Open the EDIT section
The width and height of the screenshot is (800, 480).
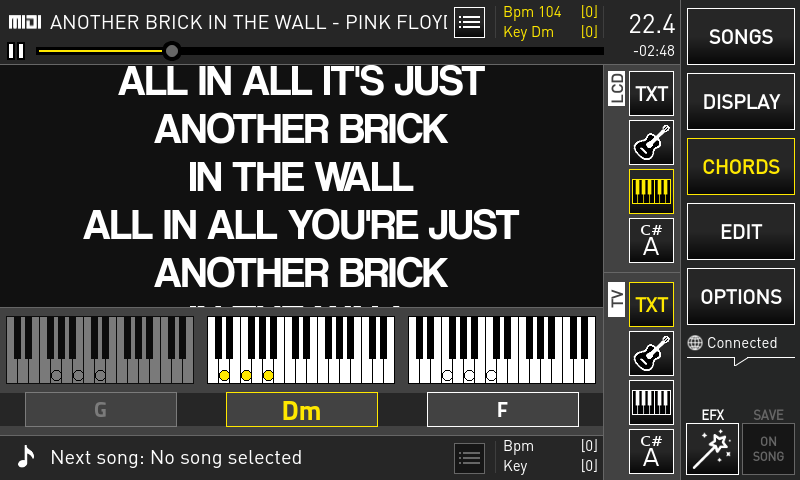click(x=741, y=232)
